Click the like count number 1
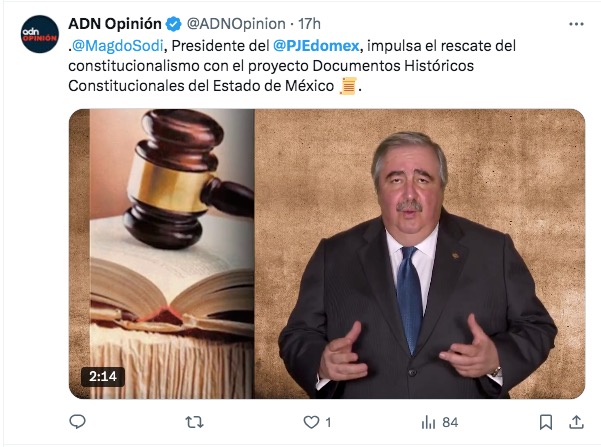 pyautogui.click(x=328, y=422)
